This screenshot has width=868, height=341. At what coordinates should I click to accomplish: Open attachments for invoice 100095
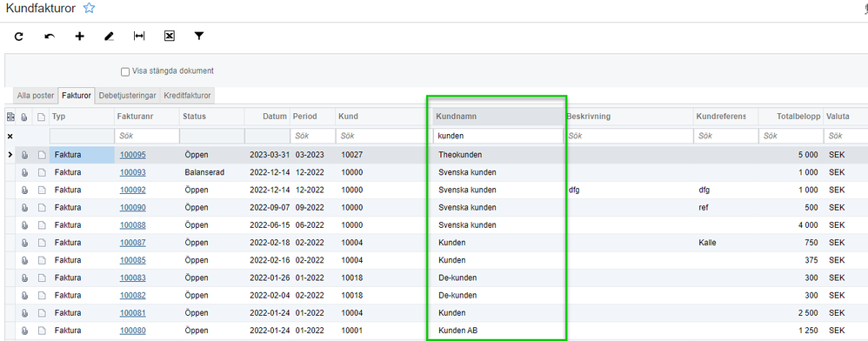click(24, 155)
